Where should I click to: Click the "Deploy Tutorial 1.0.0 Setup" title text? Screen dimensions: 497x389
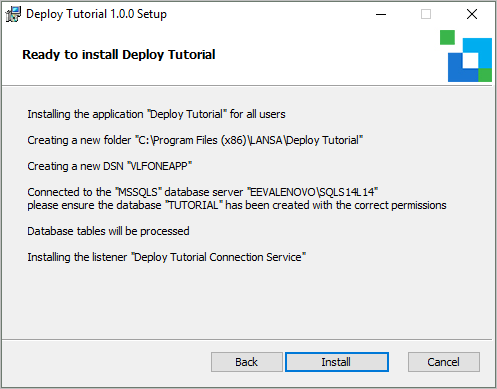click(96, 14)
